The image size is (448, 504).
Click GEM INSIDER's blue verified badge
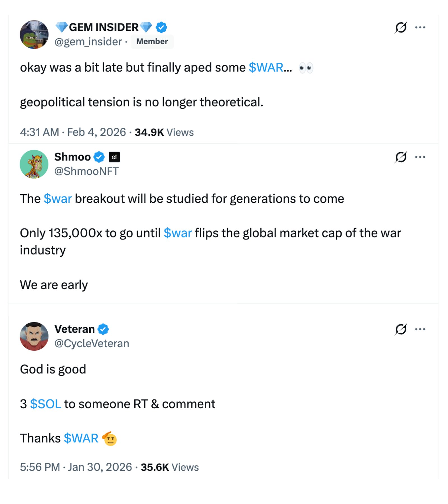pyautogui.click(x=161, y=27)
